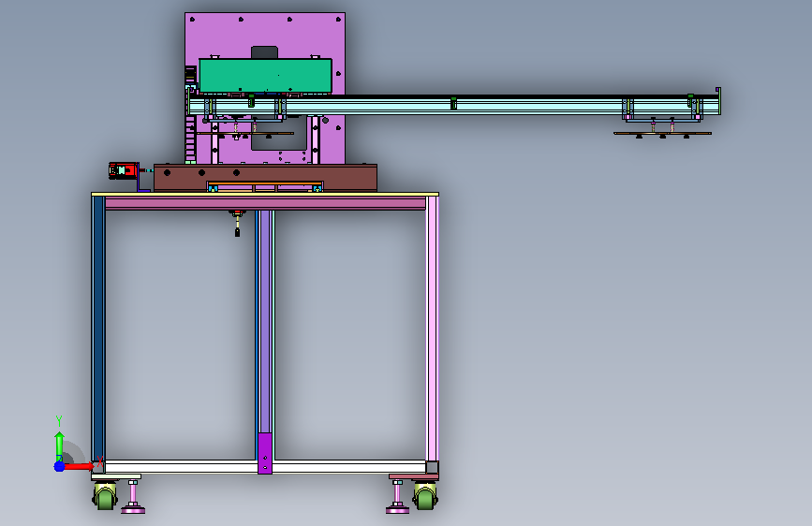Select the left pink leveling foot
Viewport: 812px width, 526px height.
point(133,497)
